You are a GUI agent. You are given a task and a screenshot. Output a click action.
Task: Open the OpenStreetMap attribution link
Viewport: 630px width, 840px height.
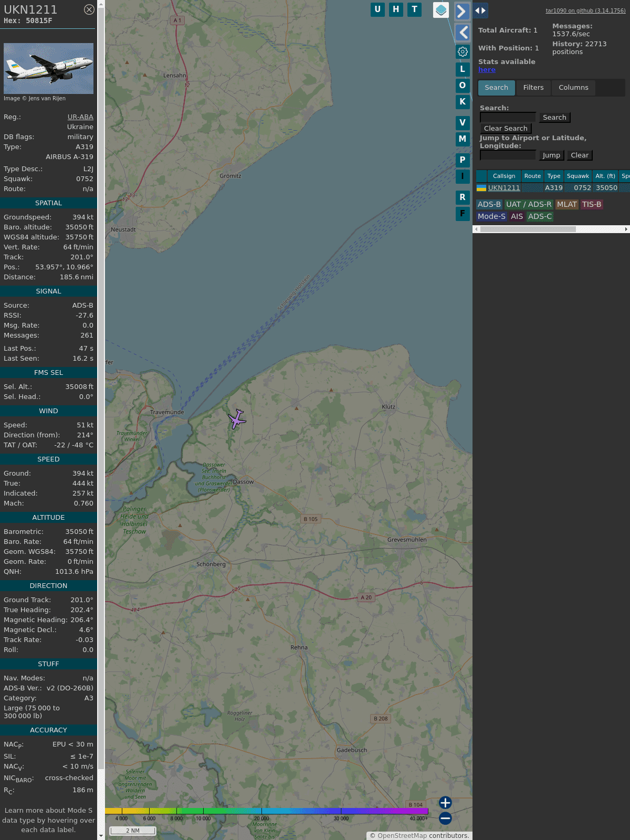pos(402,836)
